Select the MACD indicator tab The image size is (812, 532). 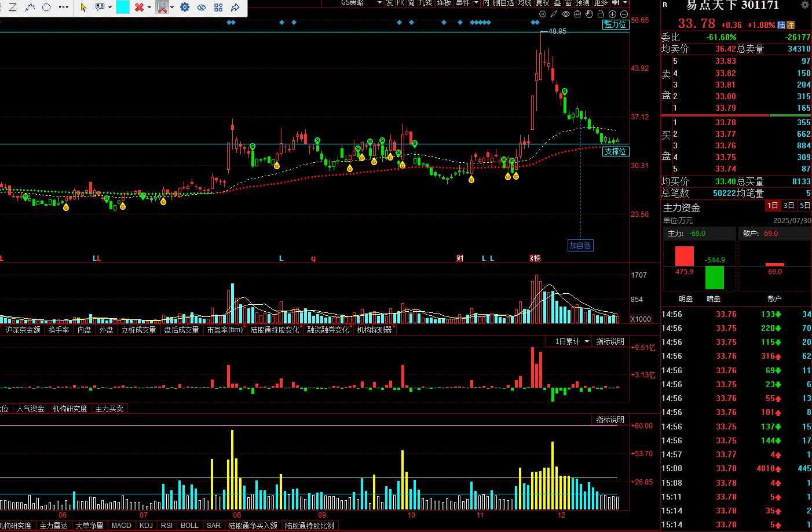pyautogui.click(x=122, y=526)
